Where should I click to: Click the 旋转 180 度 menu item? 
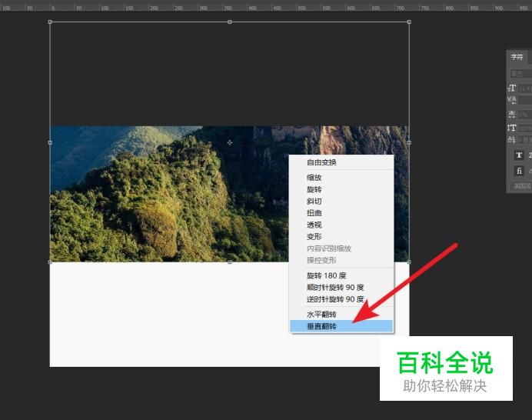[341, 275]
